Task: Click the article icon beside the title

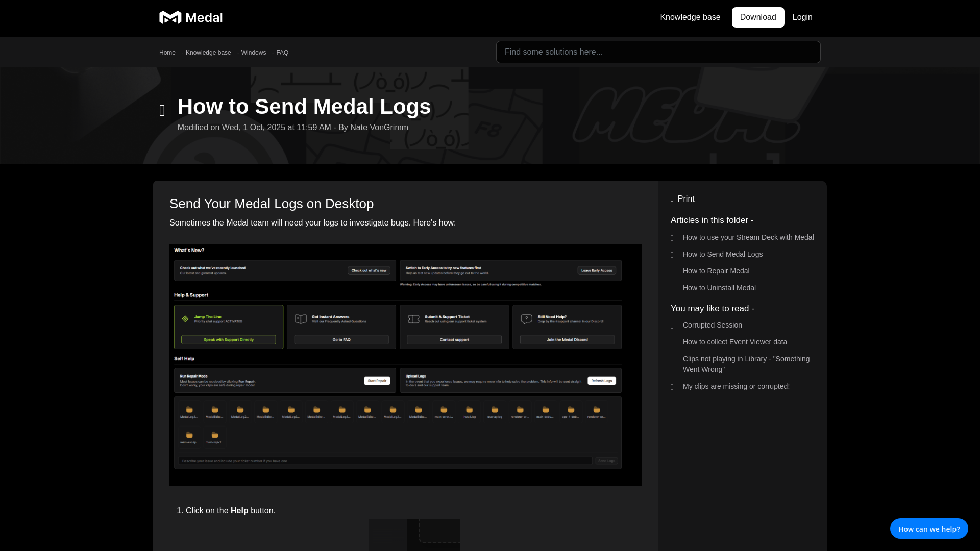Action: click(162, 111)
